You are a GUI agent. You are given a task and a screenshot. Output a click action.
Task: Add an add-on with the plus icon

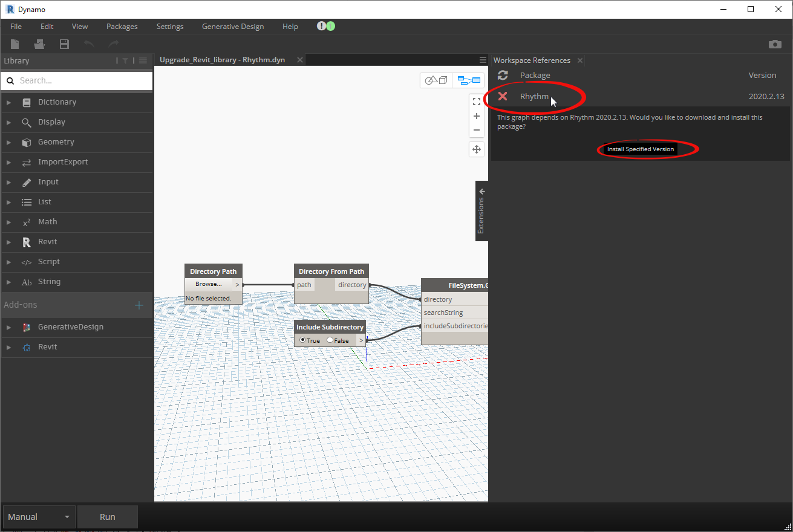click(x=139, y=305)
